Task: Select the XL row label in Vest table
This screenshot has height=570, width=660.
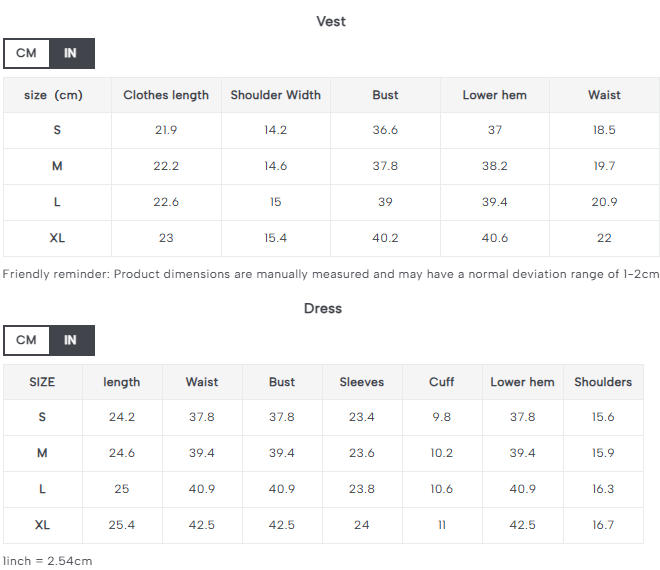Action: coord(57,238)
